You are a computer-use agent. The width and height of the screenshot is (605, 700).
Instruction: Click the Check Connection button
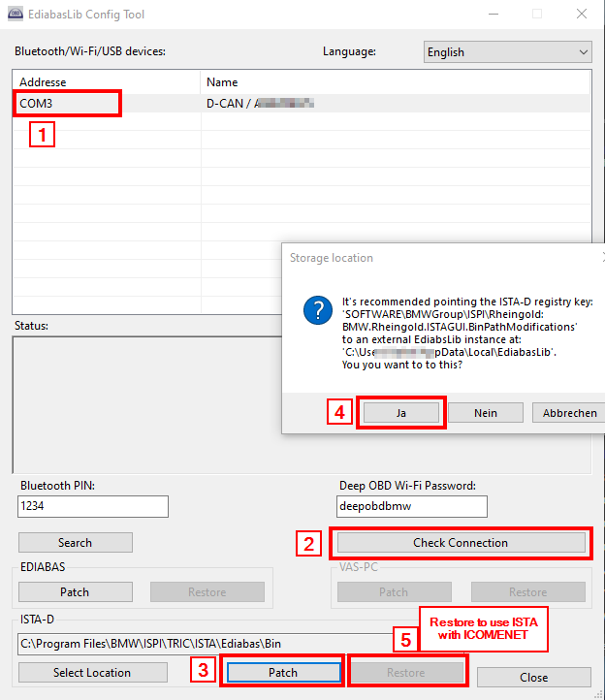click(x=460, y=543)
